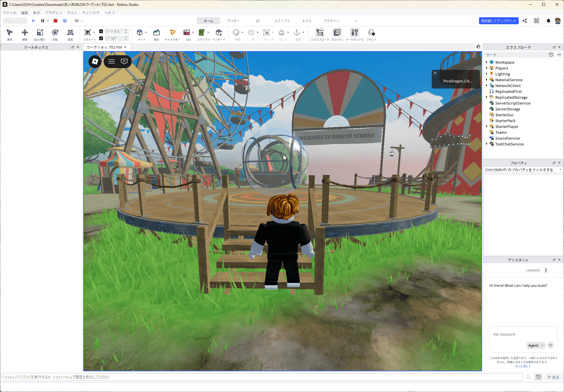Viewport: 564px width, 392px height.
Task: Switch to the スクリプト ribbon tab
Action: (x=282, y=21)
